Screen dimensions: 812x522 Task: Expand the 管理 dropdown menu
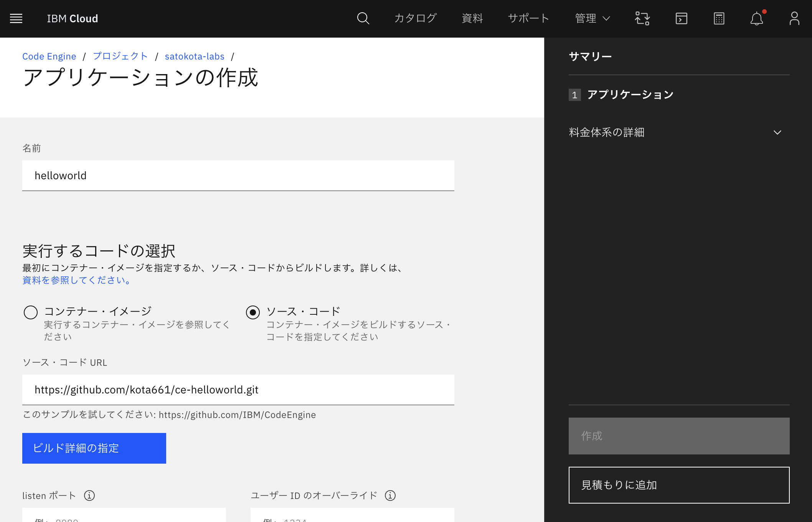click(592, 18)
